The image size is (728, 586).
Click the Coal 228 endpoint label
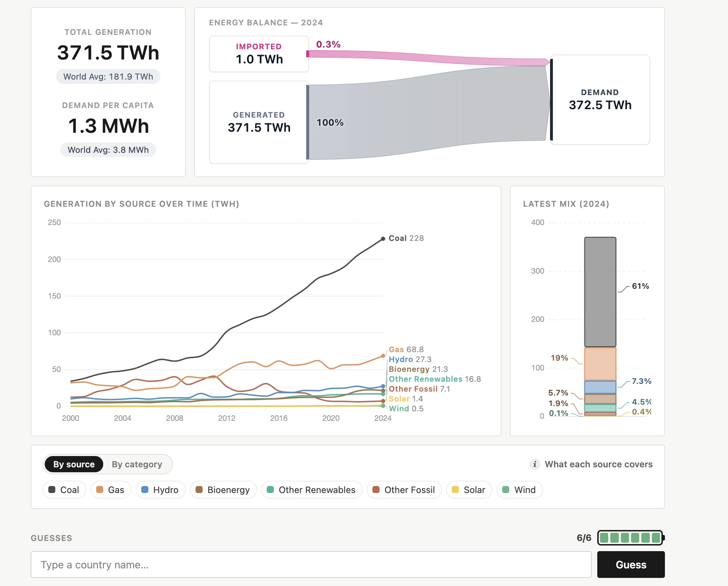click(x=406, y=238)
